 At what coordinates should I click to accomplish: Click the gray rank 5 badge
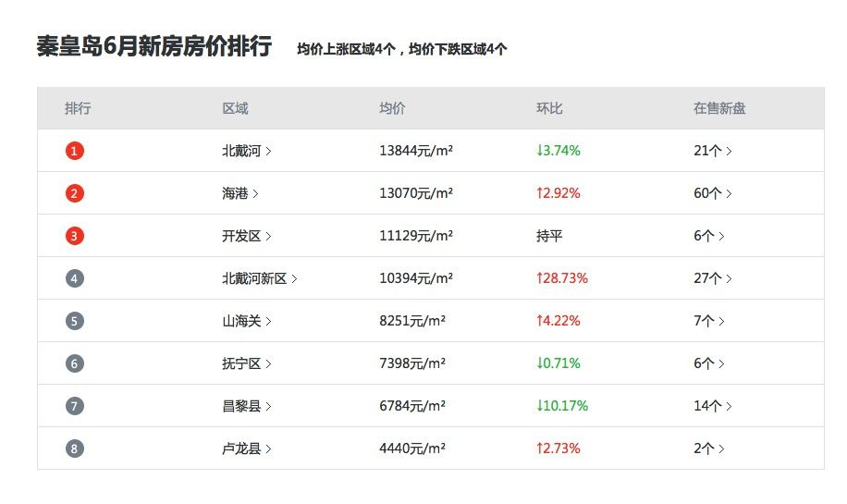(x=75, y=321)
